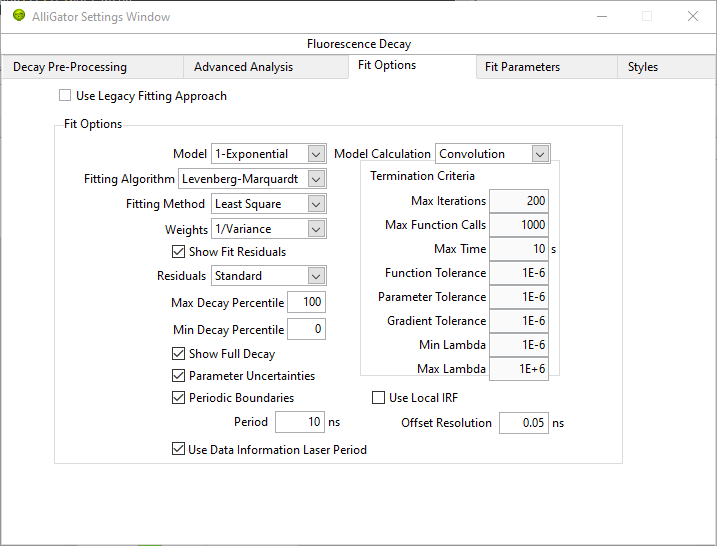Image resolution: width=717 pixels, height=546 pixels.
Task: Click the Offset Resolution field
Action: point(524,423)
